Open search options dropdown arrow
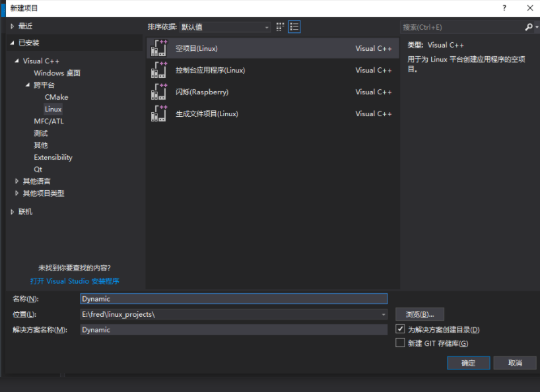 coord(537,27)
